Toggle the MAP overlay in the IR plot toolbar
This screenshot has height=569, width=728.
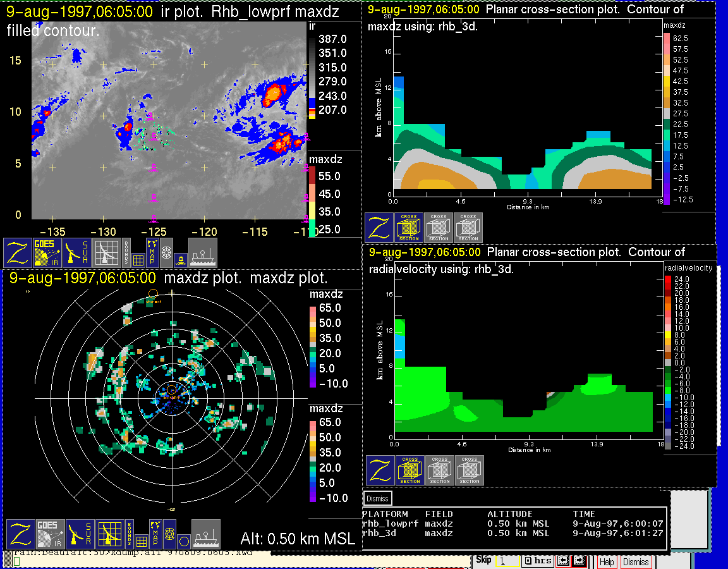152,252
